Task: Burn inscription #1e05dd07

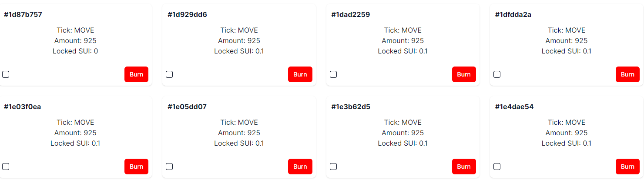Action: pos(300,167)
